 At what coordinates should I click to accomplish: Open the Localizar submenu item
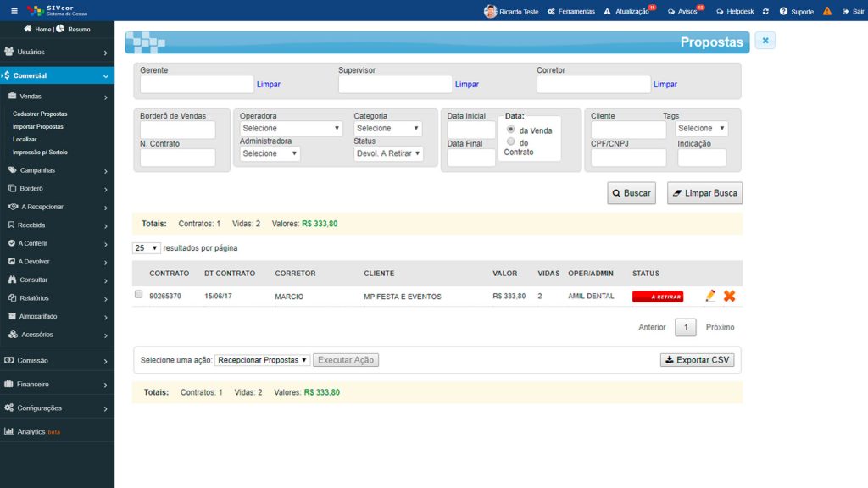pos(25,139)
